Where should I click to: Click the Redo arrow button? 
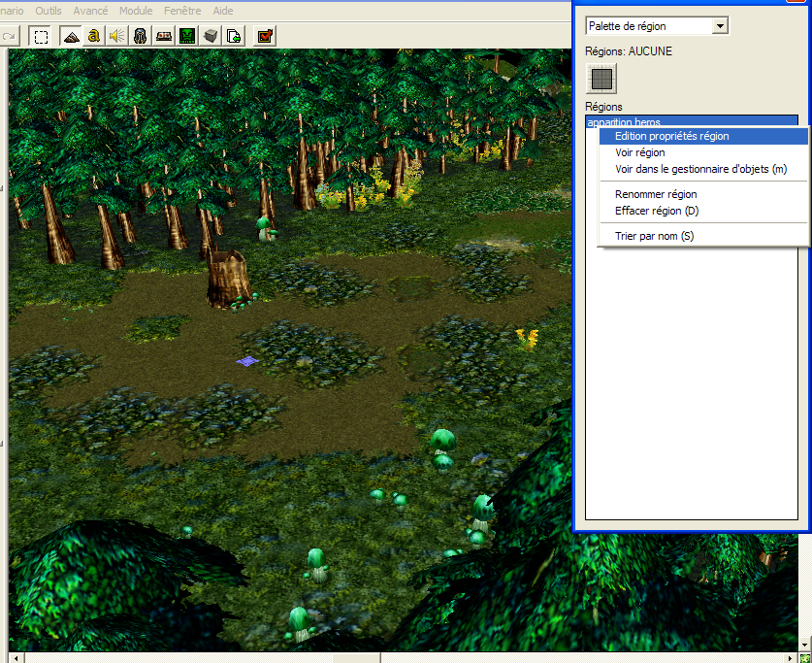(x=9, y=36)
